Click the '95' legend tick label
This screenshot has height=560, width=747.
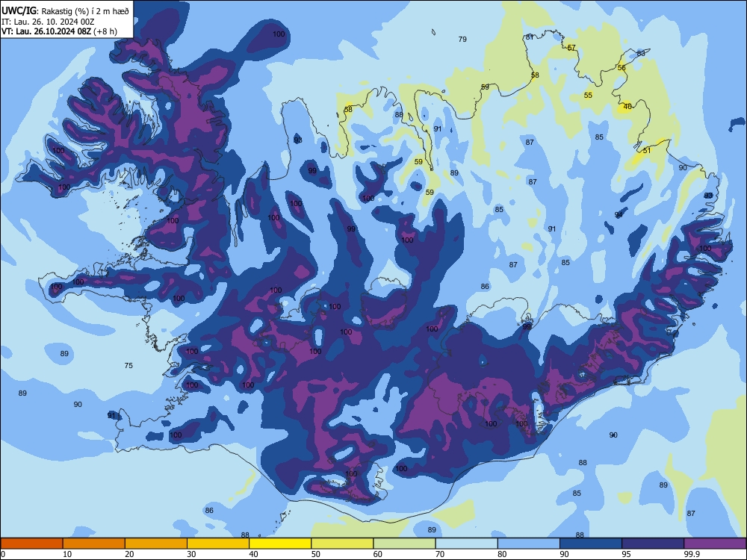627,554
